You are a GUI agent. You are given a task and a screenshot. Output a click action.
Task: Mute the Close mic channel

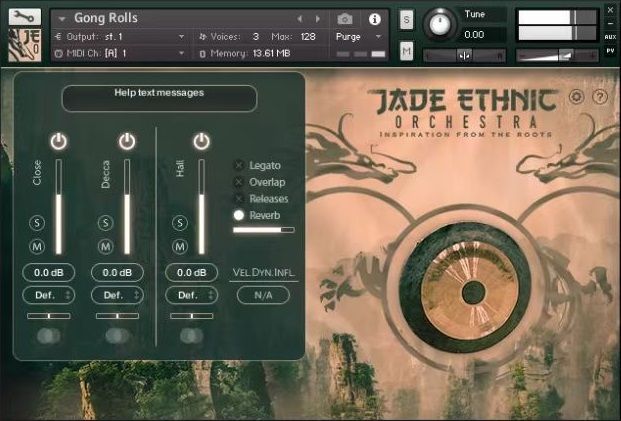click(x=37, y=247)
